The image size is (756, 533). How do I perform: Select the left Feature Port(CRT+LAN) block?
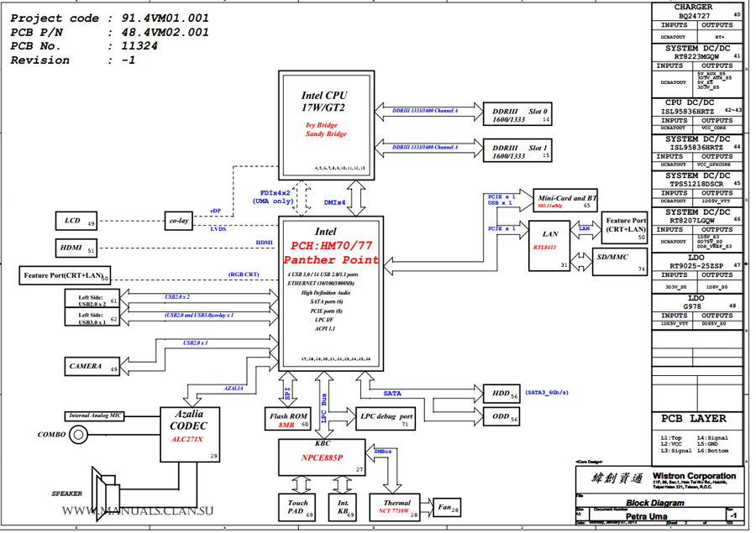pos(65,275)
